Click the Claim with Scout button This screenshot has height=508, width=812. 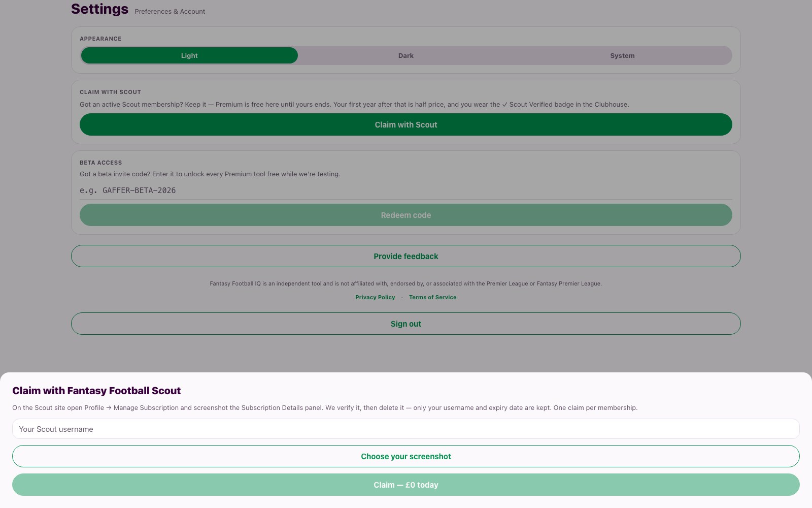coord(406,124)
